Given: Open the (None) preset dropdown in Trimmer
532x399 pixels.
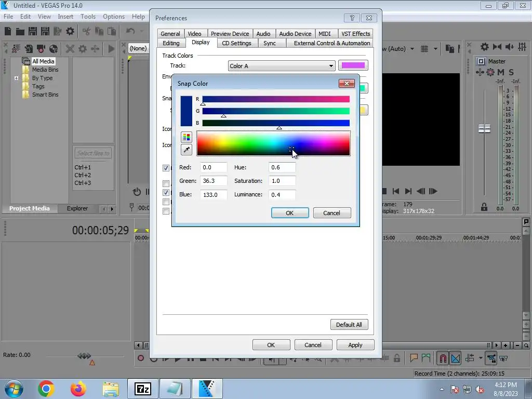Looking at the screenshot, I should [x=139, y=48].
